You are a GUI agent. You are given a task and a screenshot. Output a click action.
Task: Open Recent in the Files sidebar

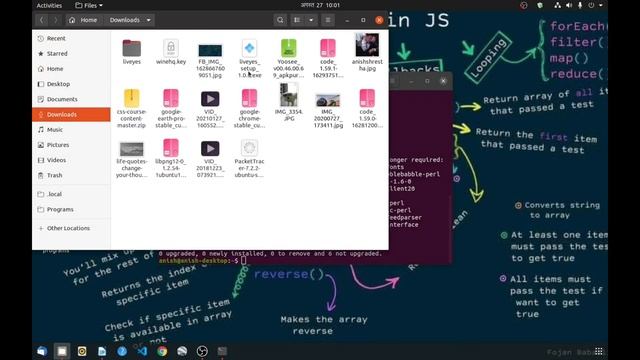click(71, 38)
